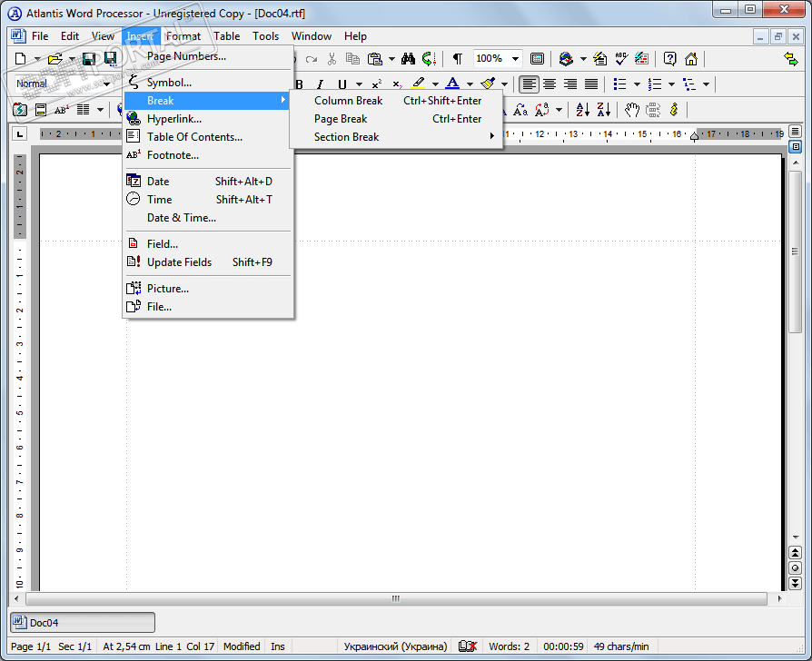Viewport: 812px width, 661px height.
Task: Sort ascending with A-Z icon
Action: (582, 110)
